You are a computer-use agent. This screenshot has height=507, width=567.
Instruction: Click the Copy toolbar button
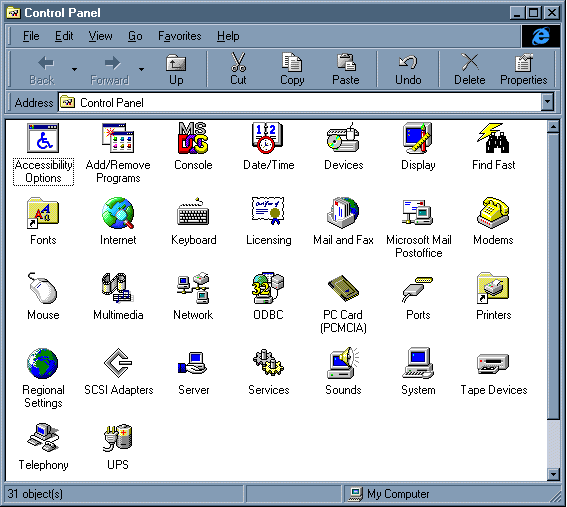[292, 69]
